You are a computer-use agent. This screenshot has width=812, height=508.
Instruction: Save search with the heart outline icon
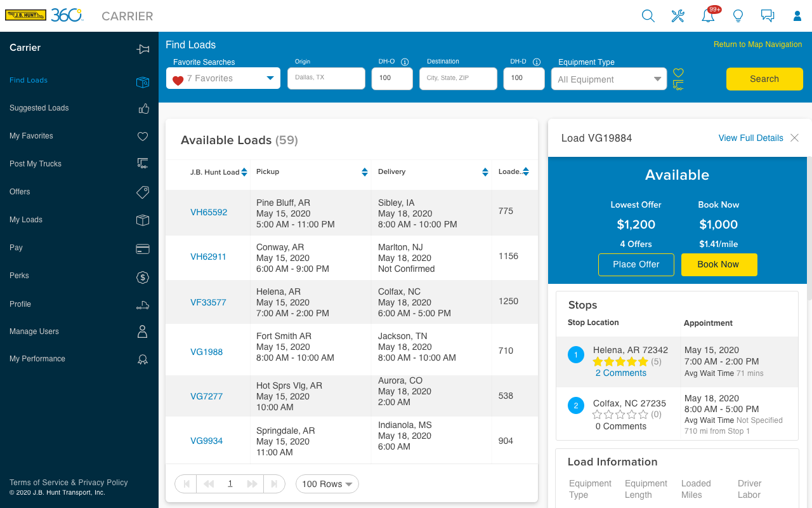[x=678, y=72]
